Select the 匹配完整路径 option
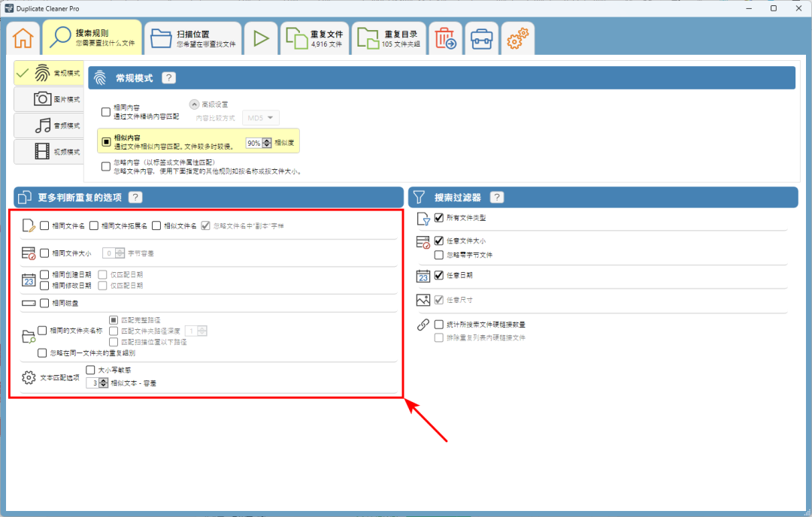This screenshot has height=517, width=812. [114, 320]
